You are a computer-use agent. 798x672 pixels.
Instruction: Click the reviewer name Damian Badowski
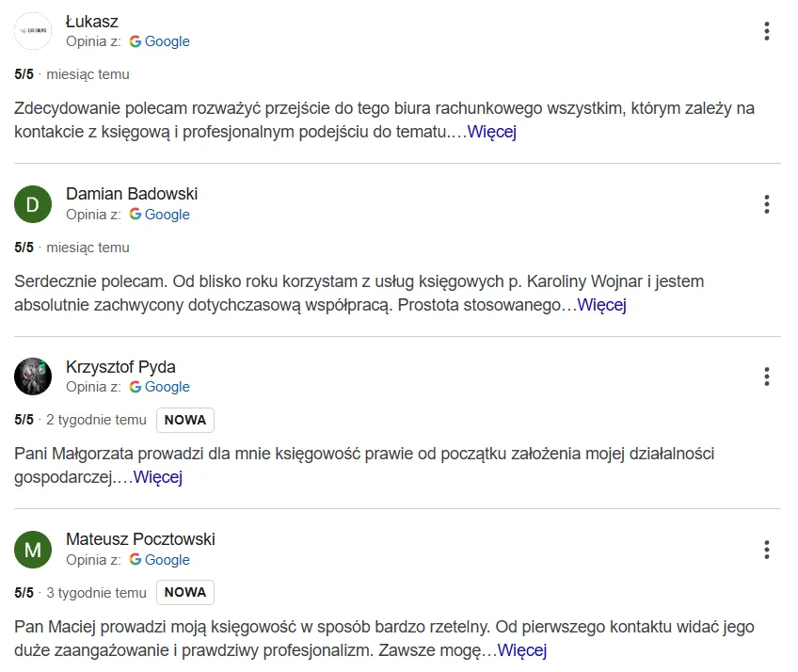pyautogui.click(x=132, y=194)
